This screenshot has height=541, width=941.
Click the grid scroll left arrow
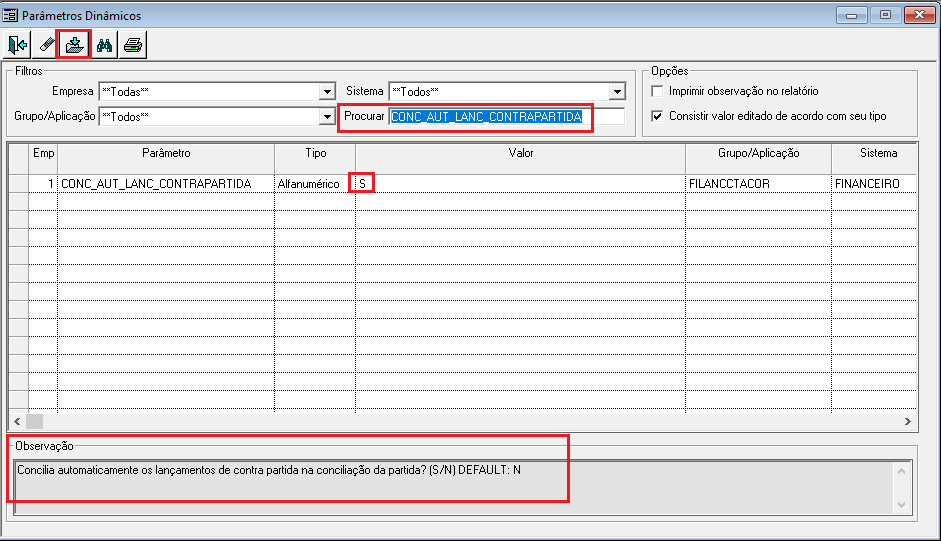17,422
